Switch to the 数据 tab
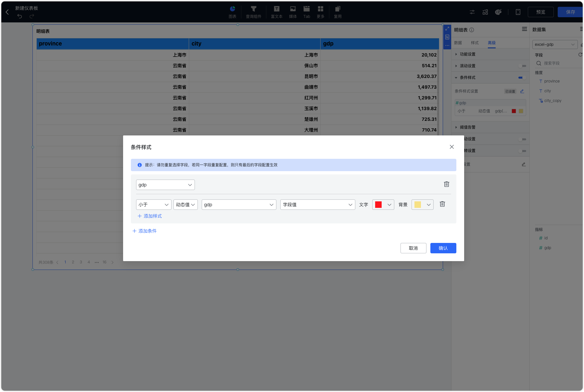The image size is (584, 392). [458, 43]
